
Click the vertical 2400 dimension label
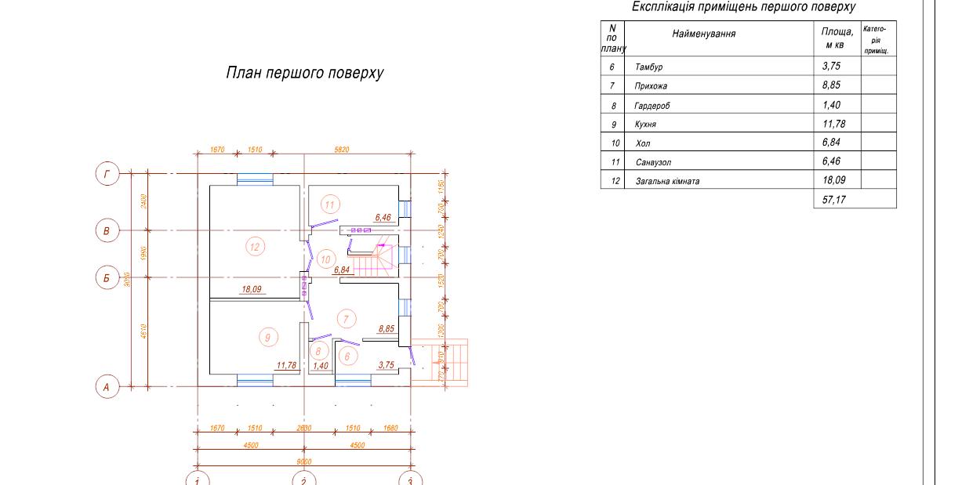pyautogui.click(x=143, y=202)
